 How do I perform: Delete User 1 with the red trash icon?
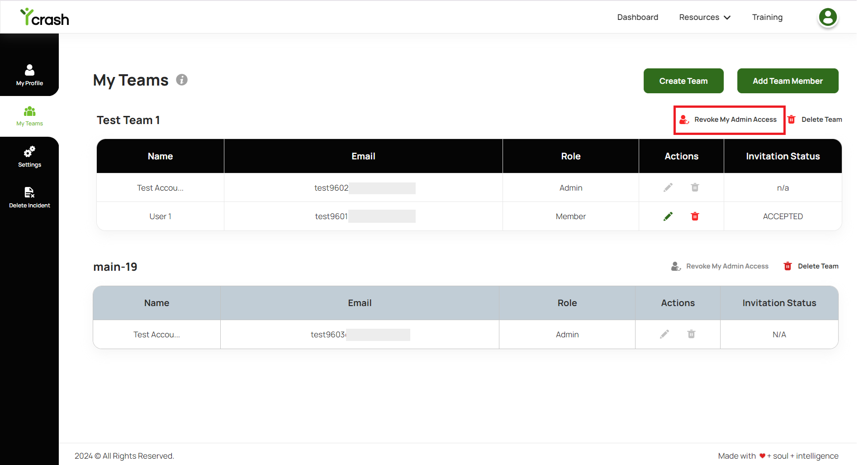click(695, 216)
